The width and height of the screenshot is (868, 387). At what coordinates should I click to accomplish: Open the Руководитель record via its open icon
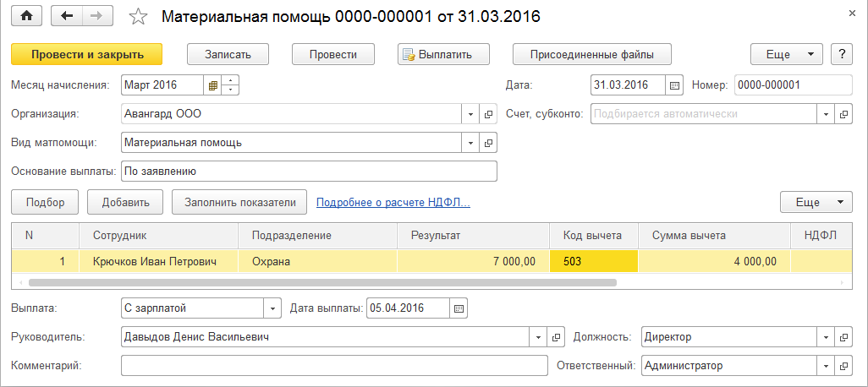point(557,337)
